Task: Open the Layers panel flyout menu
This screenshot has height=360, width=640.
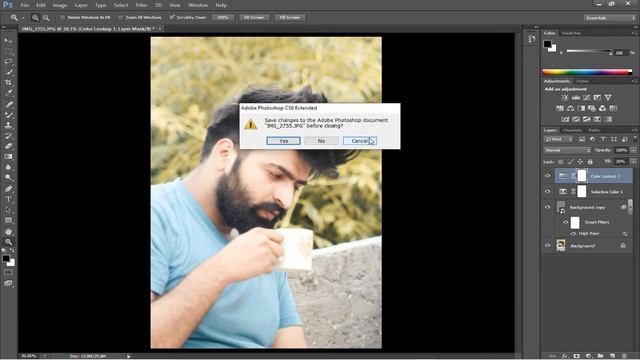Action: [634, 130]
